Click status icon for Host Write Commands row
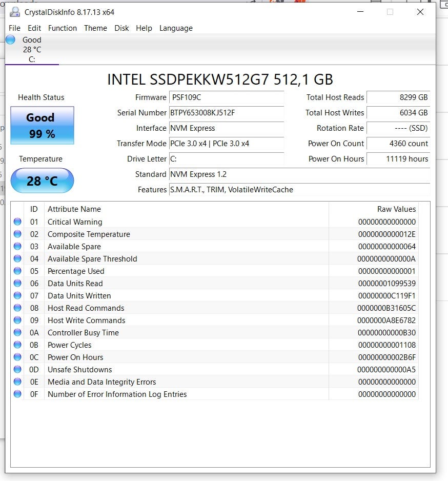 pos(17,320)
